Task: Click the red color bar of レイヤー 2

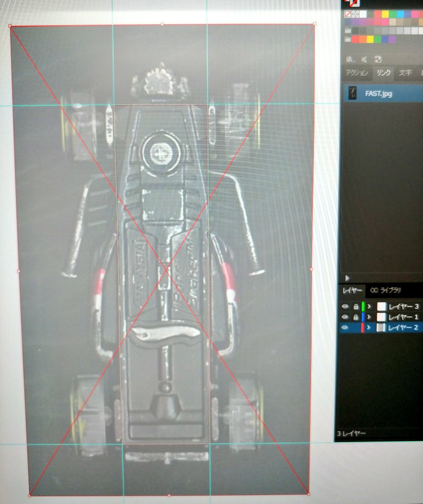Action: click(x=362, y=327)
